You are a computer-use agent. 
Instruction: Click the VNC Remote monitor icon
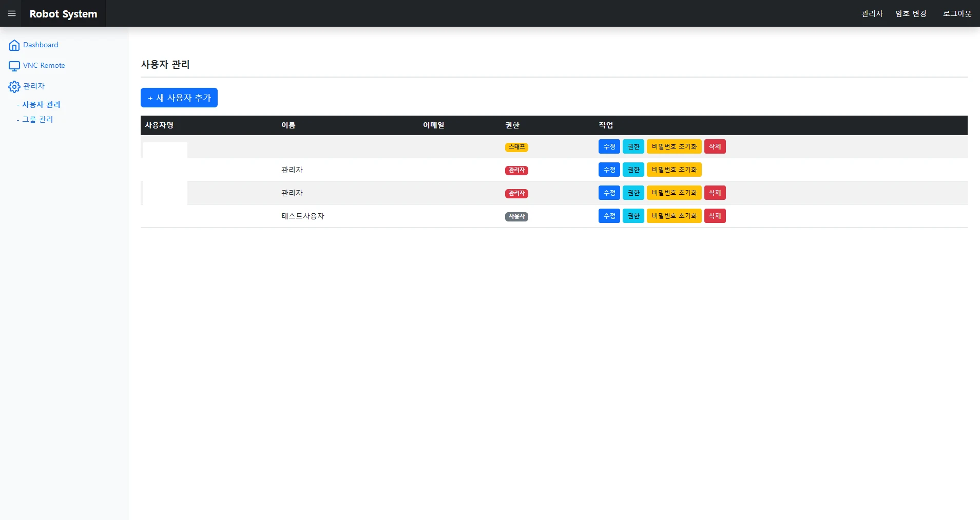point(14,66)
